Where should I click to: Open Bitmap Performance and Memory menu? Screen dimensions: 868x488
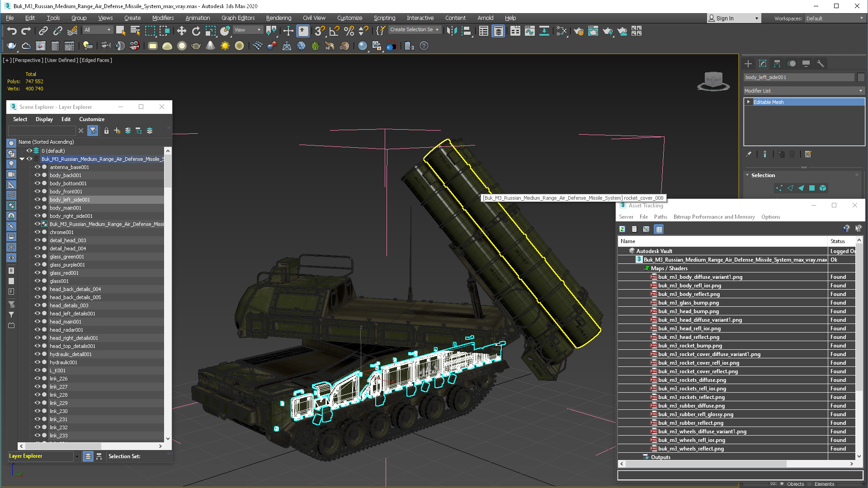point(714,217)
